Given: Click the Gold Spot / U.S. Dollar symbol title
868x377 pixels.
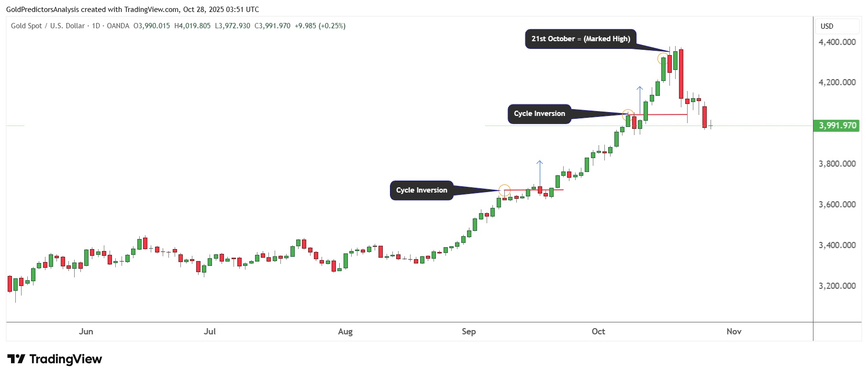Looking at the screenshot, I should click(x=48, y=26).
